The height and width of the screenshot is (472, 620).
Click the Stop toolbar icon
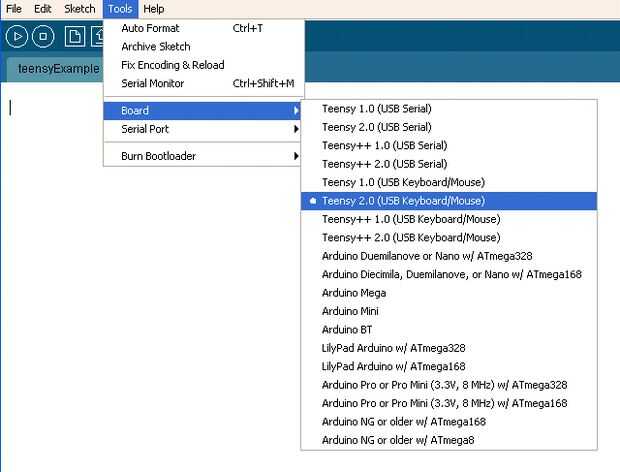coord(43,36)
